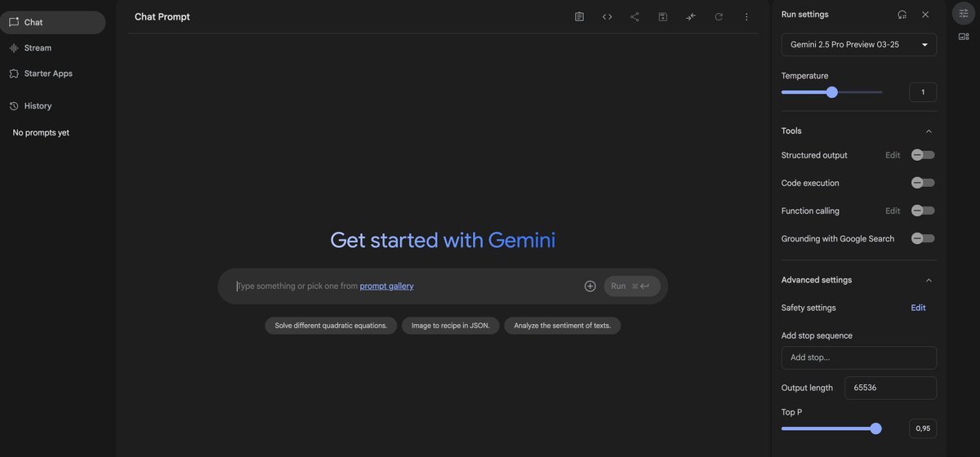Click the Starter Apps icon

[x=13, y=73]
